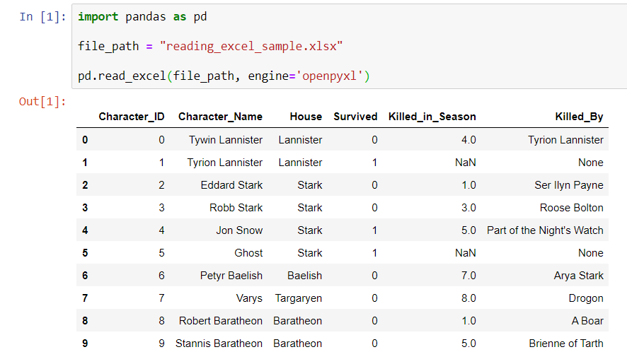This screenshot has height=364, width=627.
Task: Click the In [1] input prompt label
Action: click(x=42, y=17)
